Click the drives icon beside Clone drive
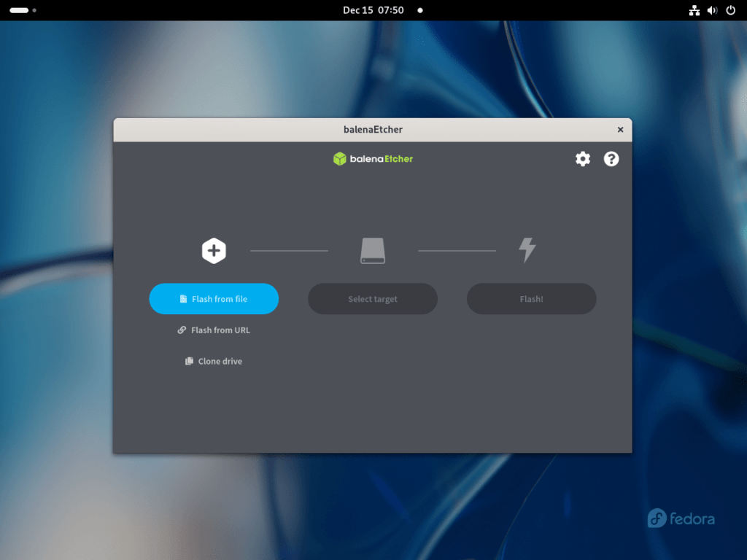The width and height of the screenshot is (747, 560). click(x=190, y=361)
